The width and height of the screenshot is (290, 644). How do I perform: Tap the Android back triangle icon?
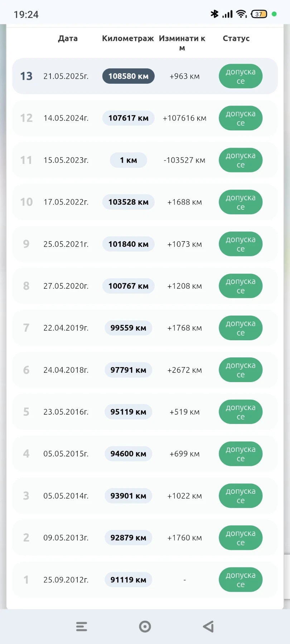click(x=208, y=626)
